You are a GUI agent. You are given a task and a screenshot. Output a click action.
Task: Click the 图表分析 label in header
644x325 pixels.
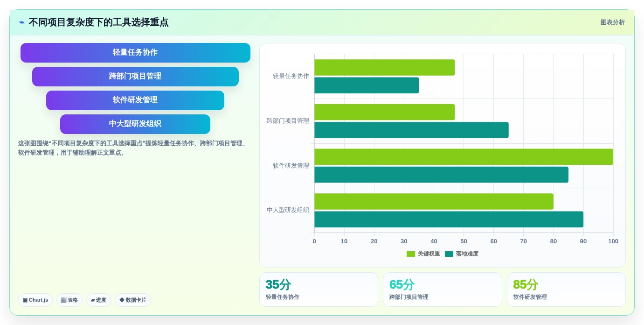pos(612,22)
